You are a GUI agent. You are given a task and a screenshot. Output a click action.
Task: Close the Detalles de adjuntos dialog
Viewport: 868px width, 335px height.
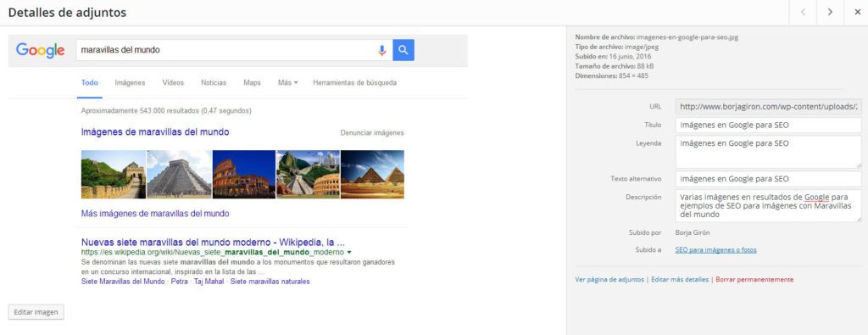pyautogui.click(x=856, y=12)
